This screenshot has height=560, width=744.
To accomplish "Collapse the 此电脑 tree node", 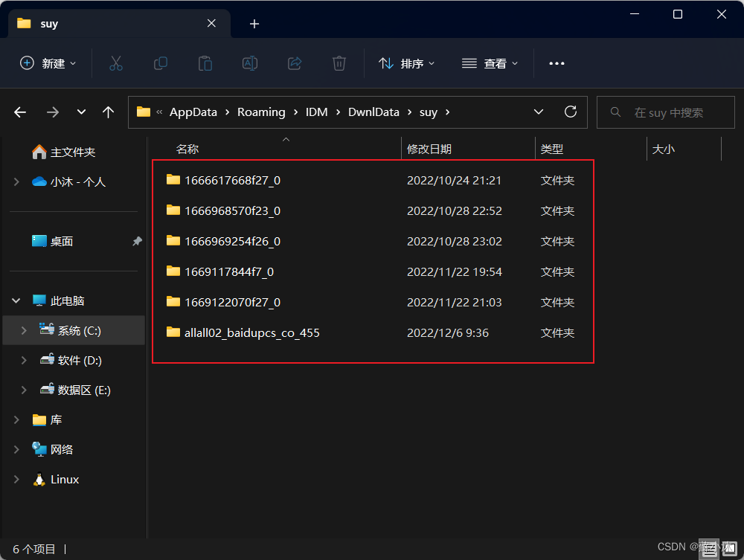I will (x=16, y=300).
